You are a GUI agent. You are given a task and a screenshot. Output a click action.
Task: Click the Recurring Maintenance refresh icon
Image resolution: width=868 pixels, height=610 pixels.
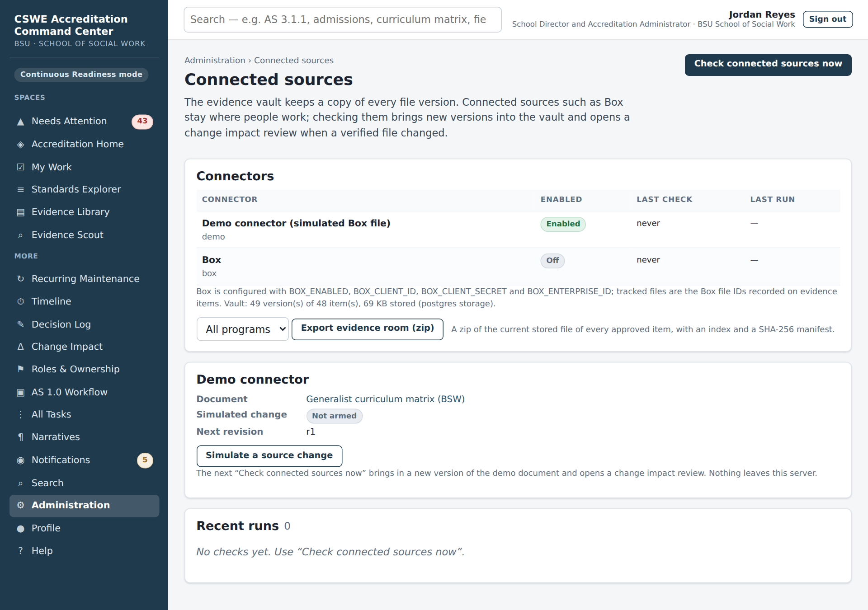point(20,279)
